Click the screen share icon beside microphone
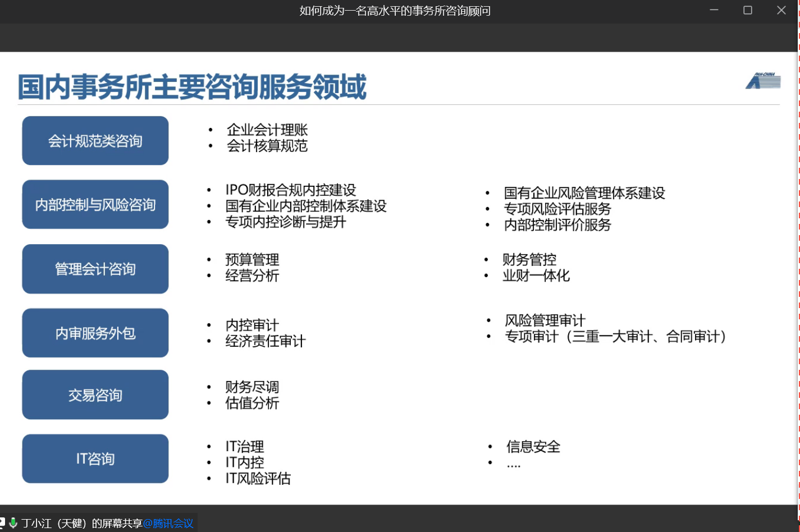800x532 pixels. pos(3,523)
